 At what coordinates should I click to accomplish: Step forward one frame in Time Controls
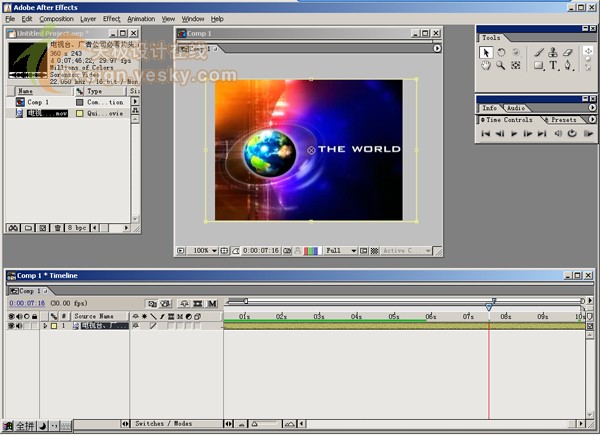point(528,134)
